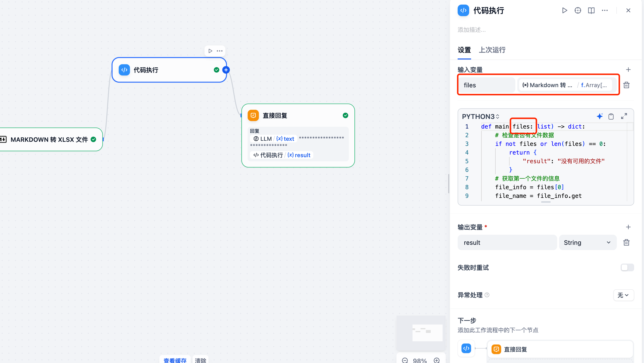The image size is (644, 363).
Task: Add a new input variable with plus button
Action: click(x=629, y=70)
